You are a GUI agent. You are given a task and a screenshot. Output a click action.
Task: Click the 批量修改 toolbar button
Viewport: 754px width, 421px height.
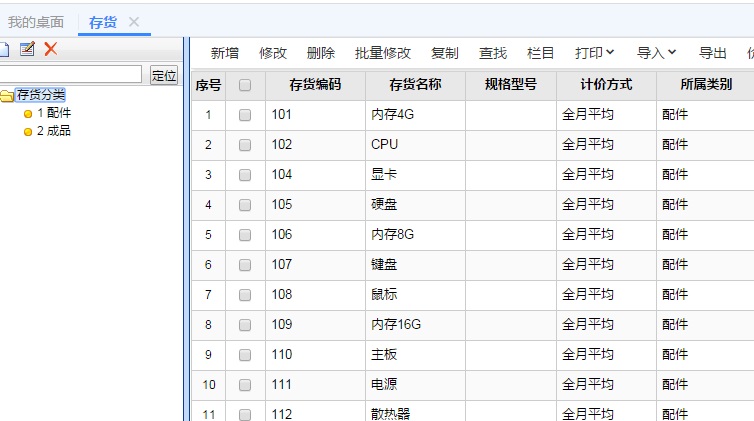point(383,53)
